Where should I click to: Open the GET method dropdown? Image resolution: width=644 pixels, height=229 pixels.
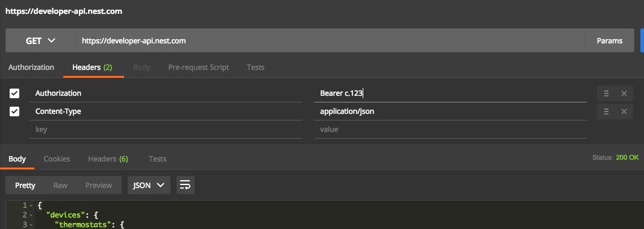click(40, 41)
